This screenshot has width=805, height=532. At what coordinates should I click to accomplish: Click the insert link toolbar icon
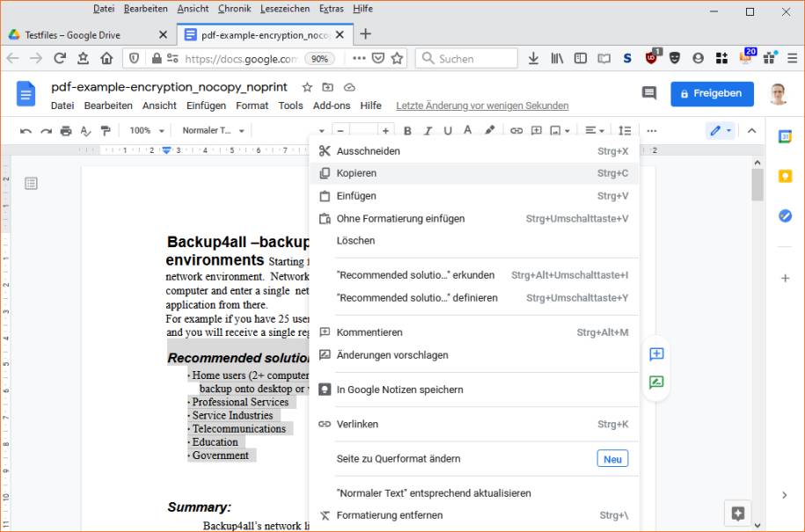pos(516,131)
